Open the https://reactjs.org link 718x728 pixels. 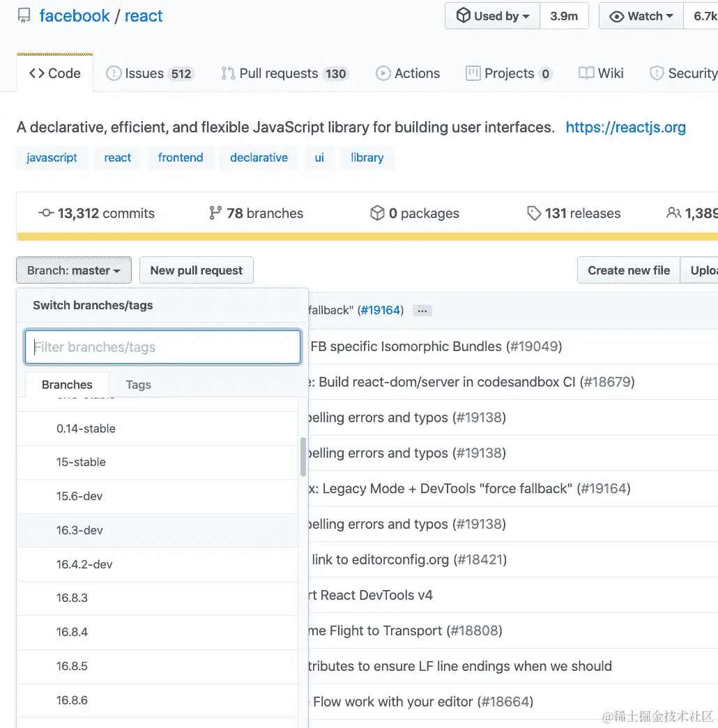click(625, 127)
